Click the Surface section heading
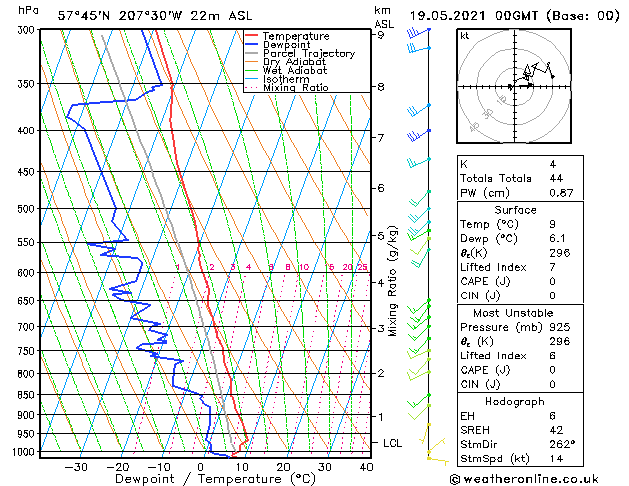This screenshot has width=629, height=486. tap(515, 210)
